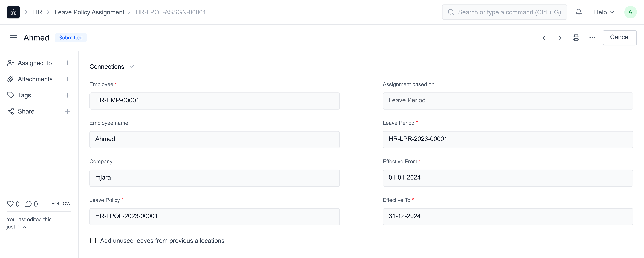
Task: Like this document with heart icon
Action: click(10, 204)
